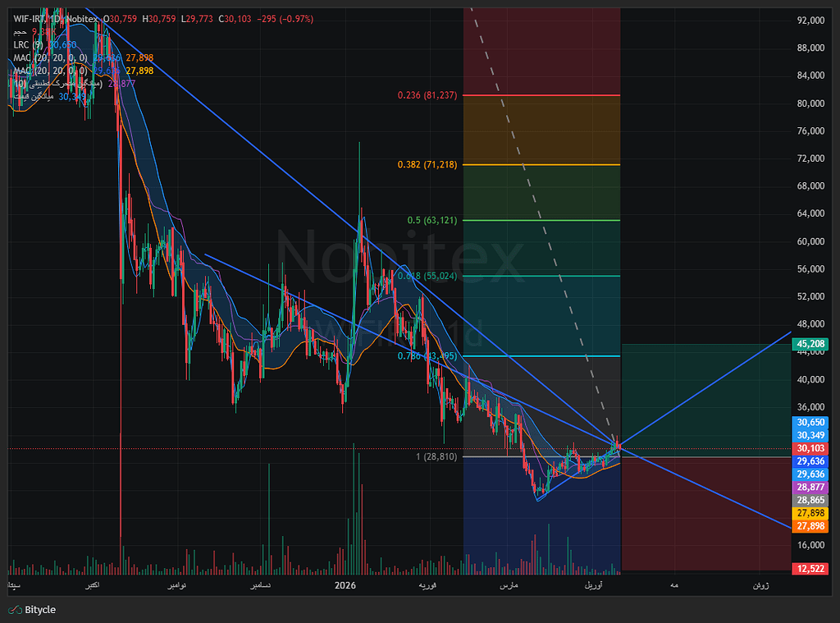Click the ژوئن label on time axis
Viewport: 840px width, 623px height.
click(760, 585)
